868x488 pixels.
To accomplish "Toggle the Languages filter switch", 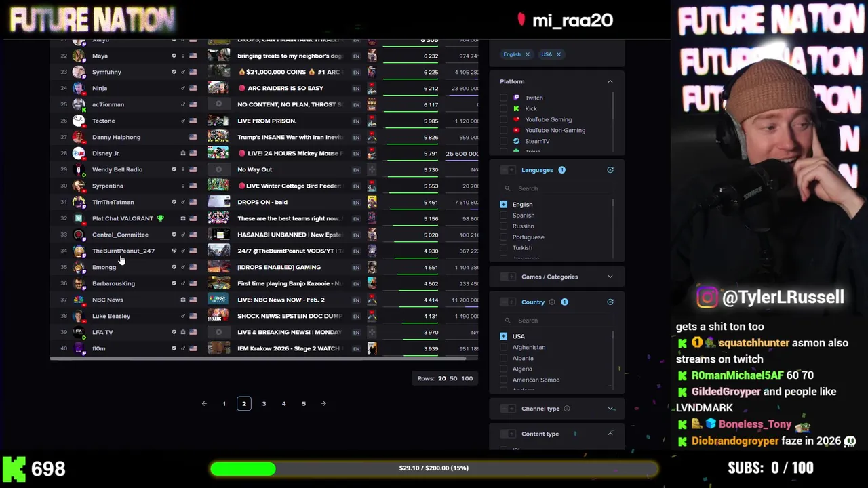I will 508,170.
